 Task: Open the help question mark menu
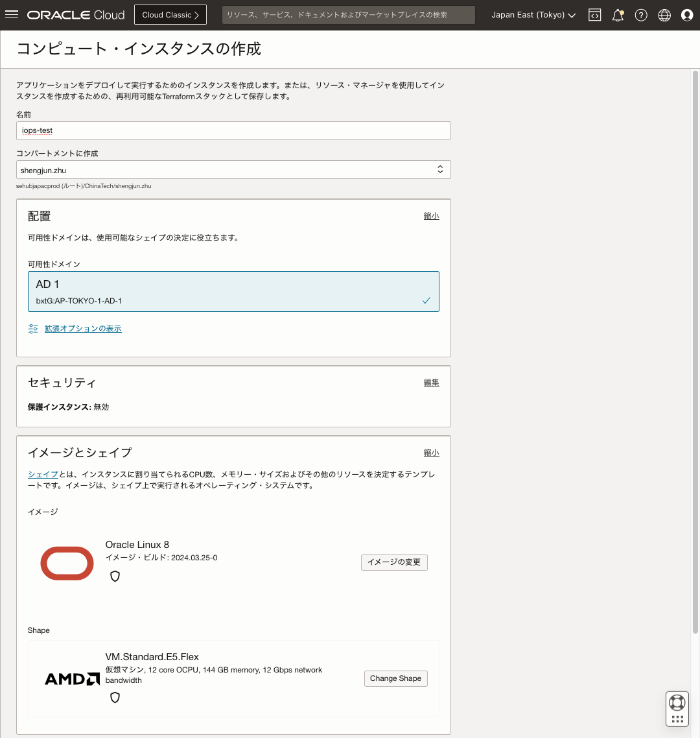[x=641, y=15]
